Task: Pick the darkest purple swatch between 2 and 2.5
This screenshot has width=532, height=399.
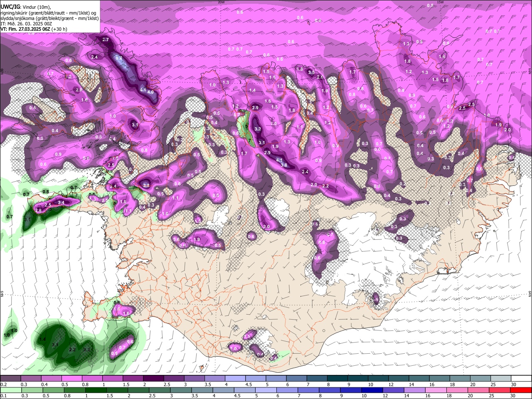Action: (153, 378)
